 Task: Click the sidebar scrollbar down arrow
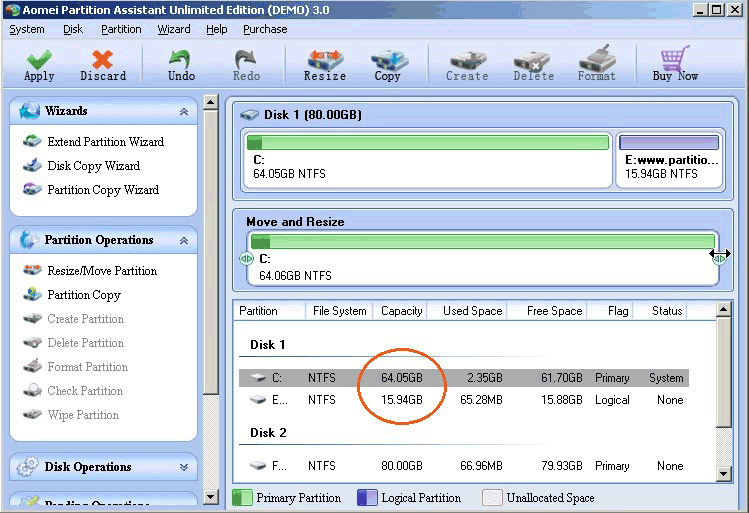(211, 497)
